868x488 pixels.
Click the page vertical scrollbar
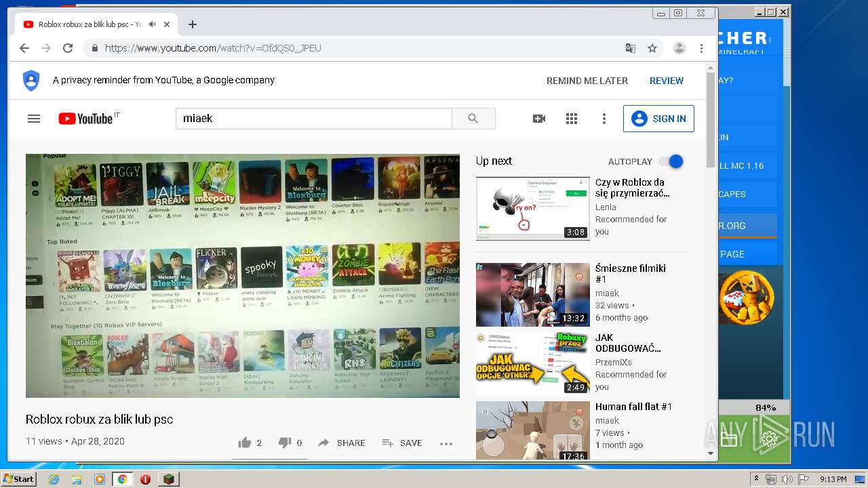tap(711, 119)
